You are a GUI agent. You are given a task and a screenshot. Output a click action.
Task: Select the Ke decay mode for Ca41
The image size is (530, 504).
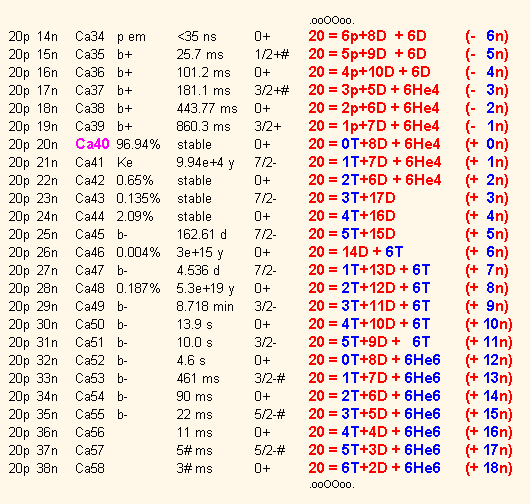[x=125, y=162]
